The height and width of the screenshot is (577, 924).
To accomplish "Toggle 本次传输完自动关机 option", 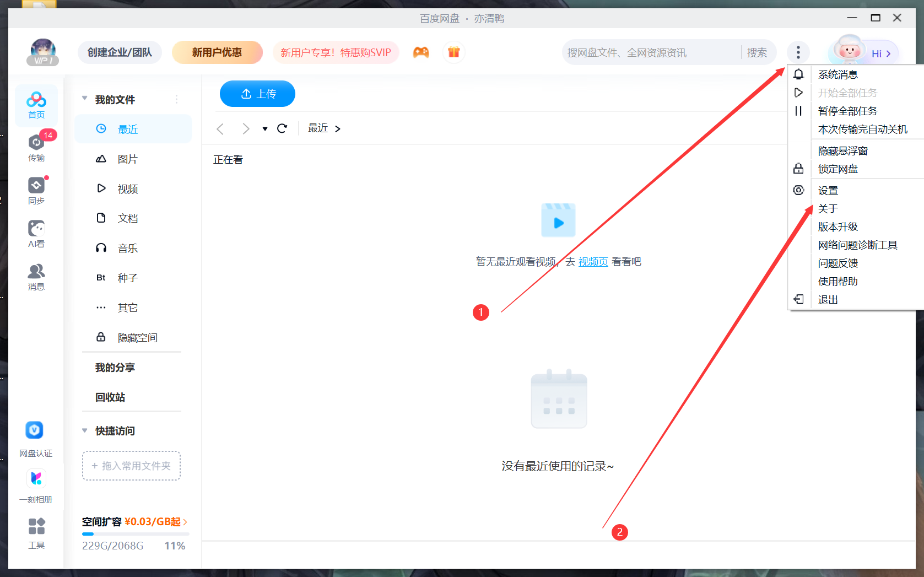I will tap(862, 130).
